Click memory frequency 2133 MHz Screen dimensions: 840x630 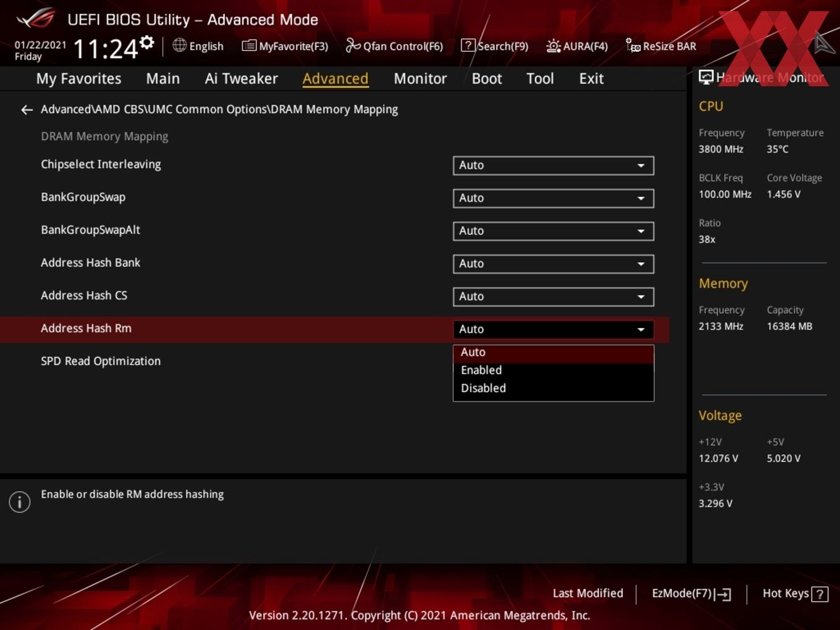pyautogui.click(x=721, y=327)
